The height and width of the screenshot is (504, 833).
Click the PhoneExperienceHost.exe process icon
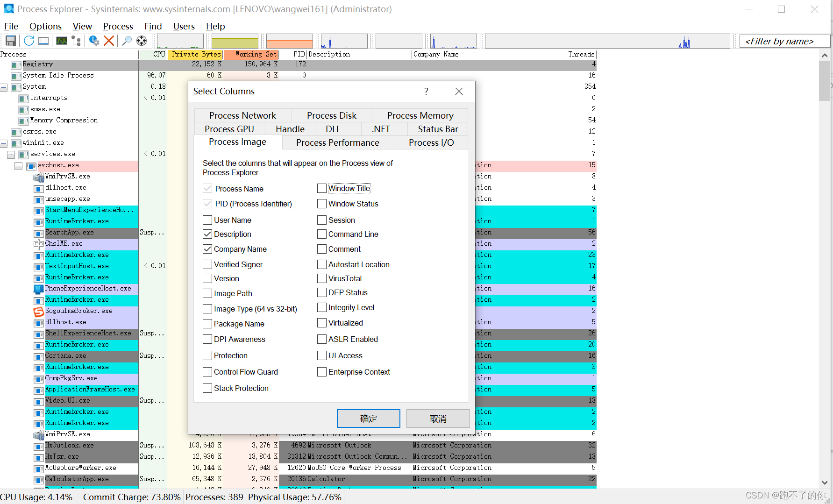(39, 289)
